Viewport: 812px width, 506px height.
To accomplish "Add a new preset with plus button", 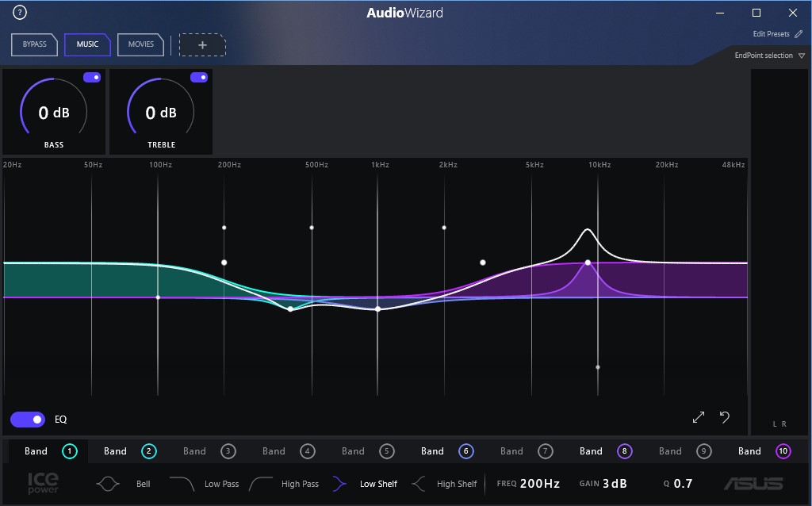I will point(202,45).
